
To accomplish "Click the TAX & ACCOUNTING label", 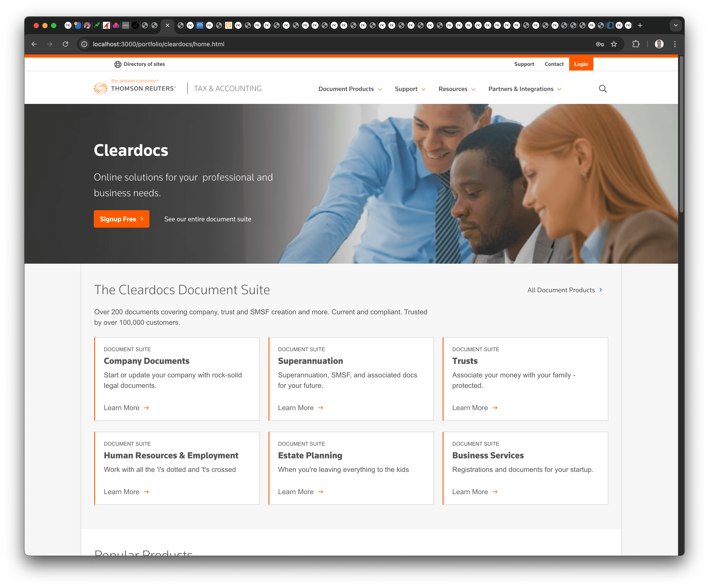I will click(x=228, y=88).
